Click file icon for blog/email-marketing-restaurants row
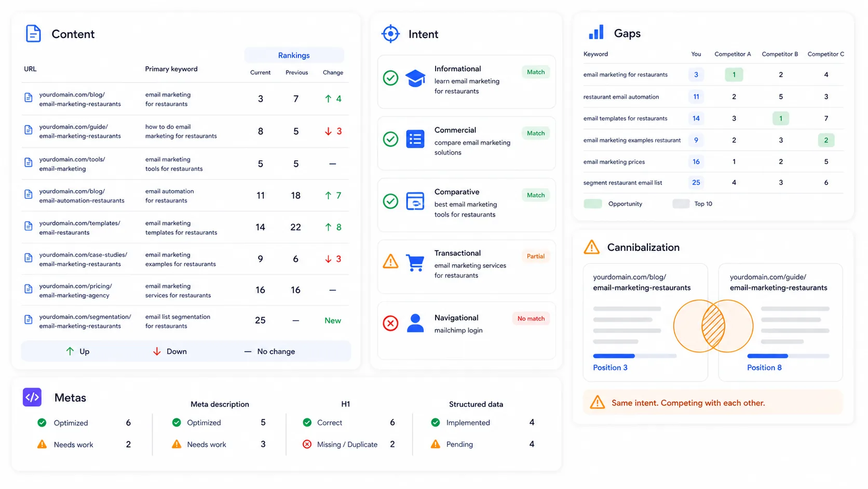The image size is (868, 489). point(29,98)
